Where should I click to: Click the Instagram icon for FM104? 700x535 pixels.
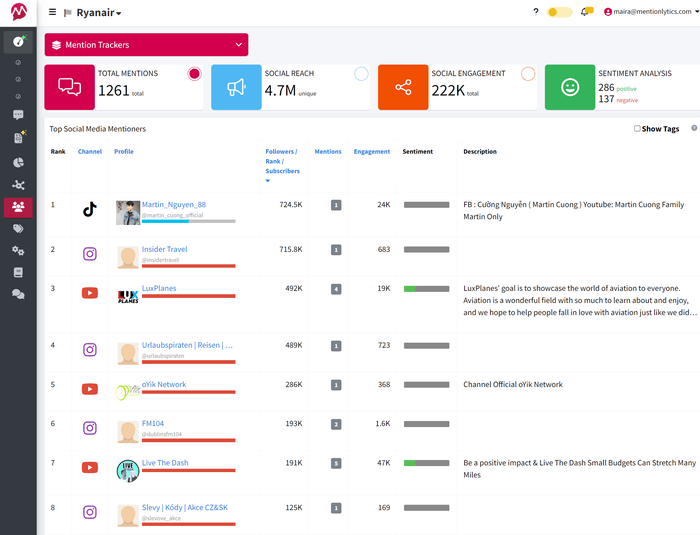click(x=90, y=428)
